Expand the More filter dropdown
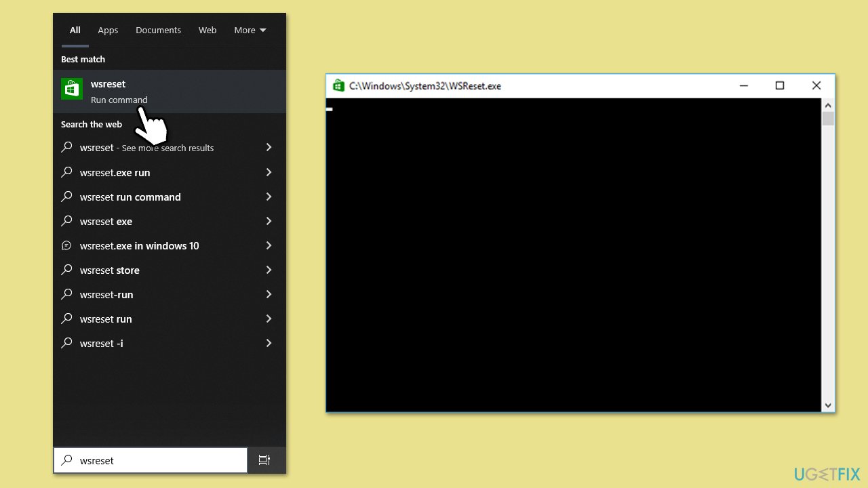Screen dimensions: 868x488 [x=250, y=30]
